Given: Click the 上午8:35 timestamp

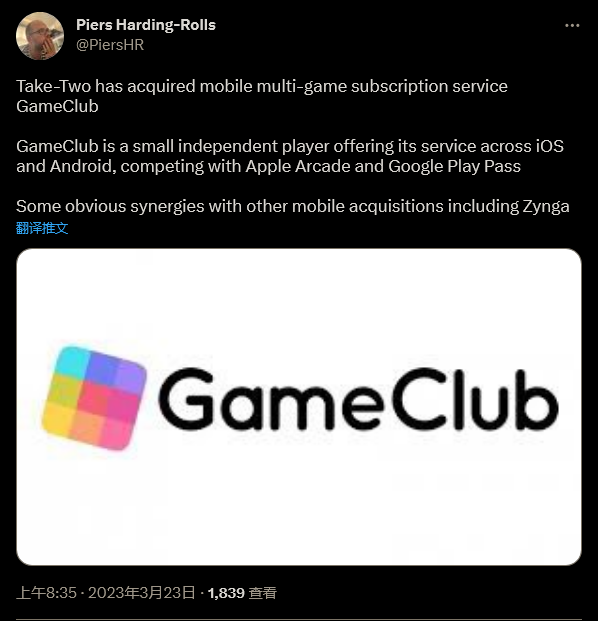Looking at the screenshot, I should (46, 593).
